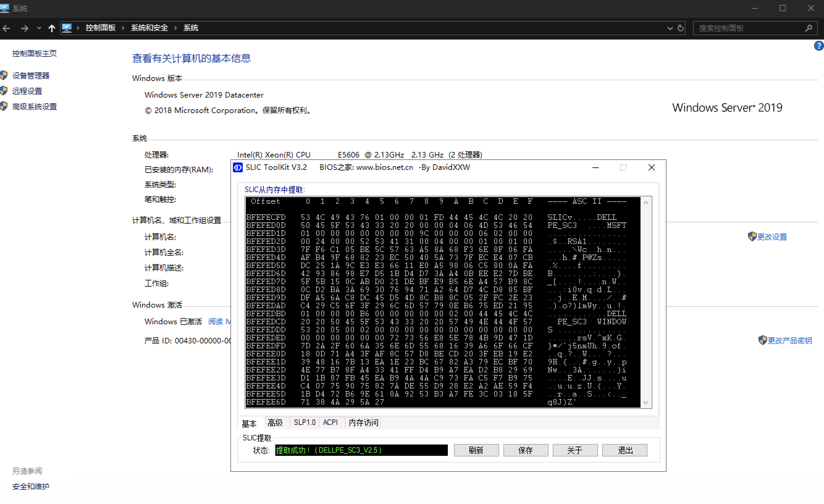Click the 产品 ID text
This screenshot has width=824, height=504.
click(x=187, y=340)
